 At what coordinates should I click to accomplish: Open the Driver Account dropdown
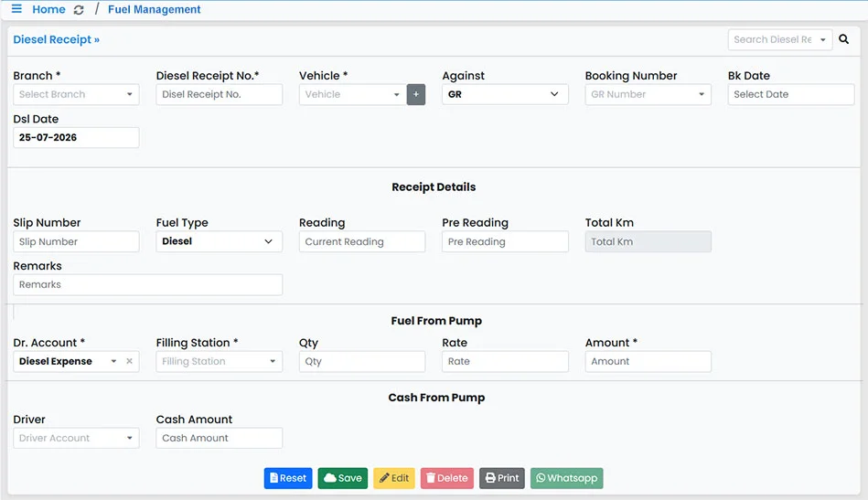click(x=76, y=438)
